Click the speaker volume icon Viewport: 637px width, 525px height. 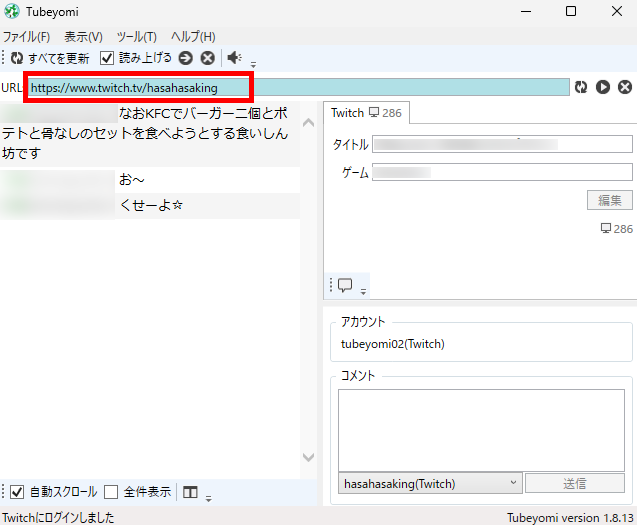[x=234, y=58]
